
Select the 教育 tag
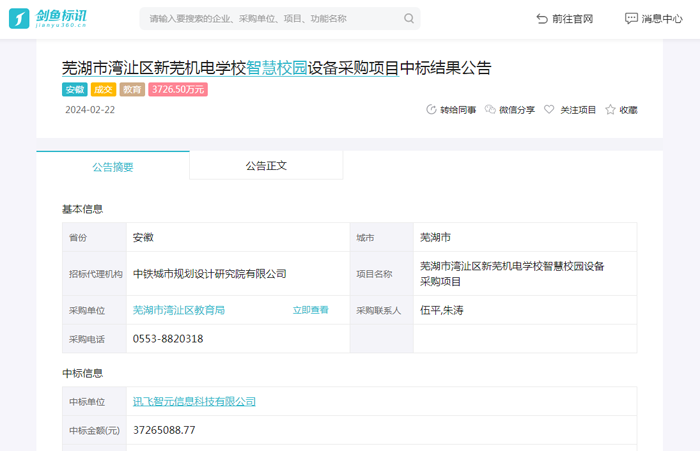pos(132,89)
